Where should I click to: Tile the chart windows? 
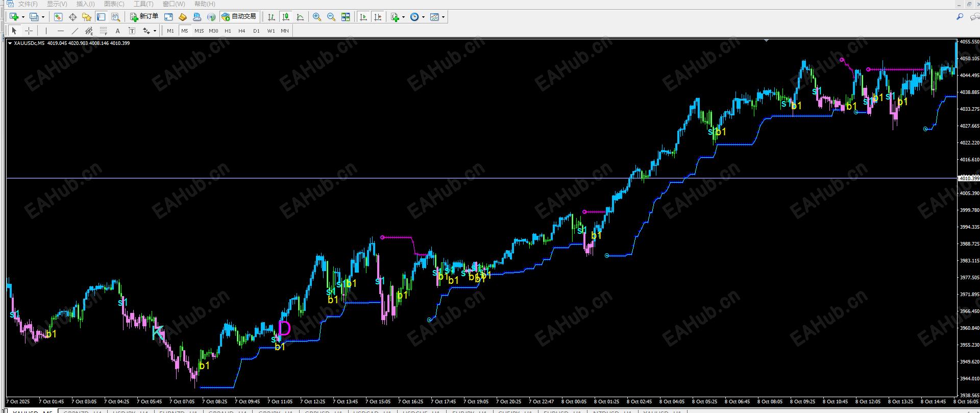tap(346, 17)
